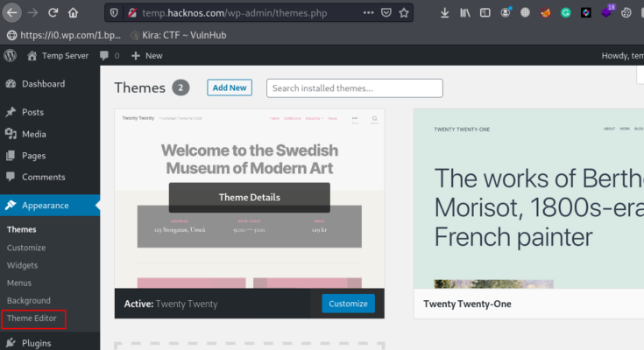The width and height of the screenshot is (644, 350).
Task: Open Menus submenu item
Action: tap(19, 283)
